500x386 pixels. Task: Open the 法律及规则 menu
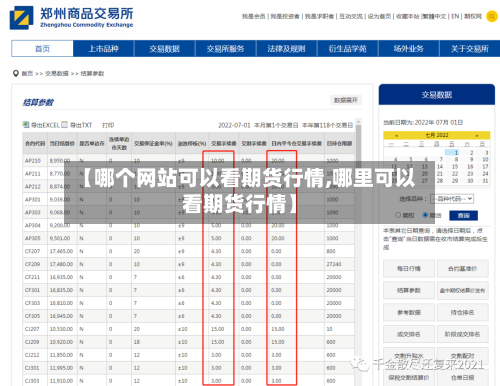point(286,49)
